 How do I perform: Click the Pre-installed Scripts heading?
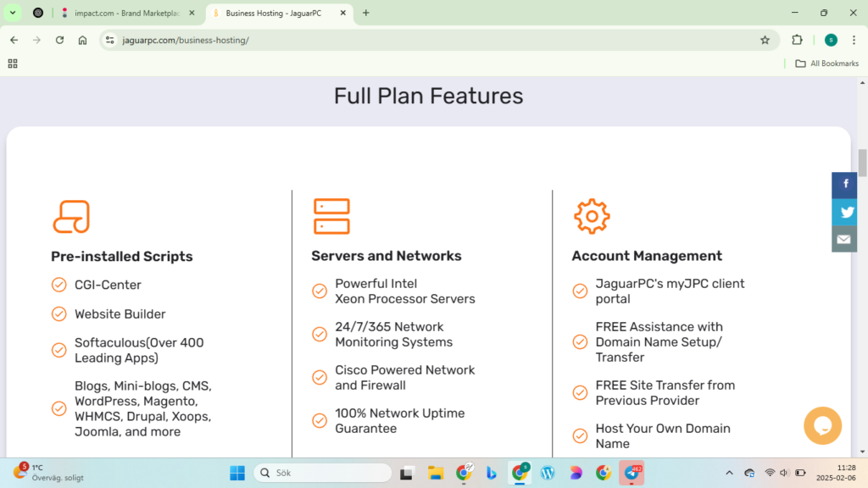(122, 256)
